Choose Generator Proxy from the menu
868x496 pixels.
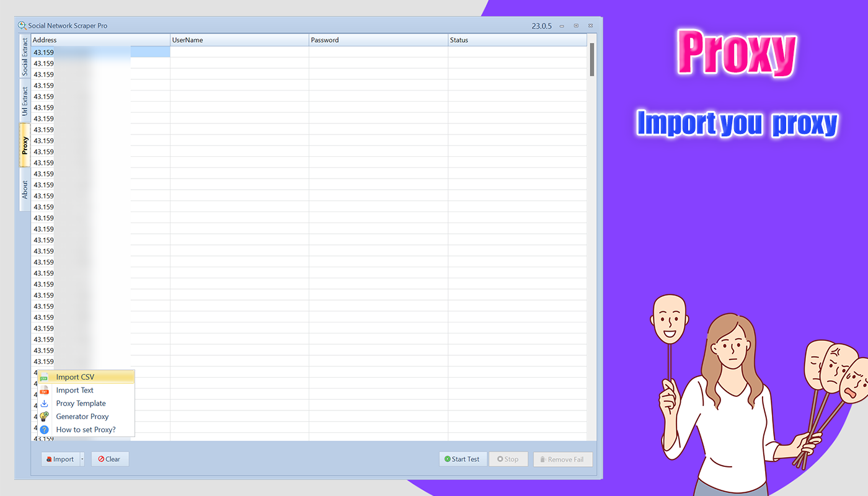(82, 416)
